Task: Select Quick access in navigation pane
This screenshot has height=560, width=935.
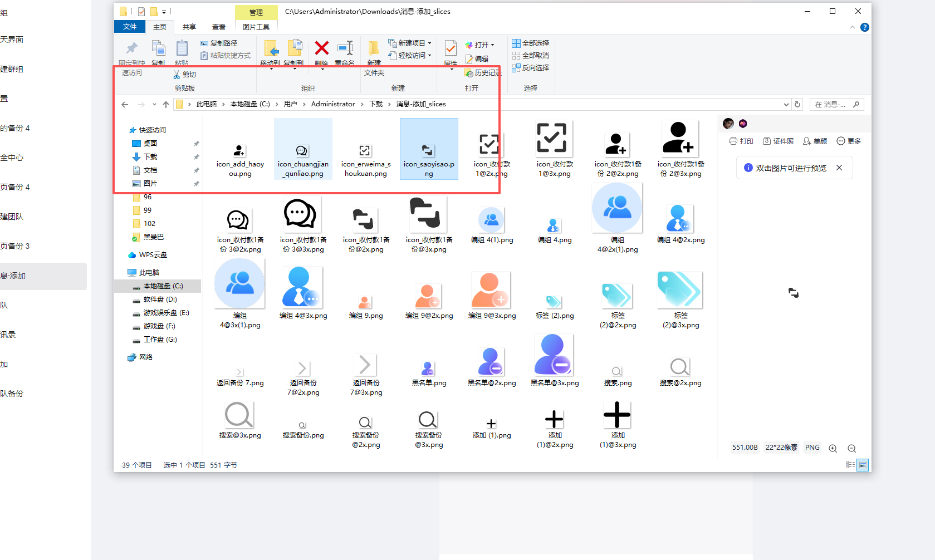Action: [x=148, y=130]
